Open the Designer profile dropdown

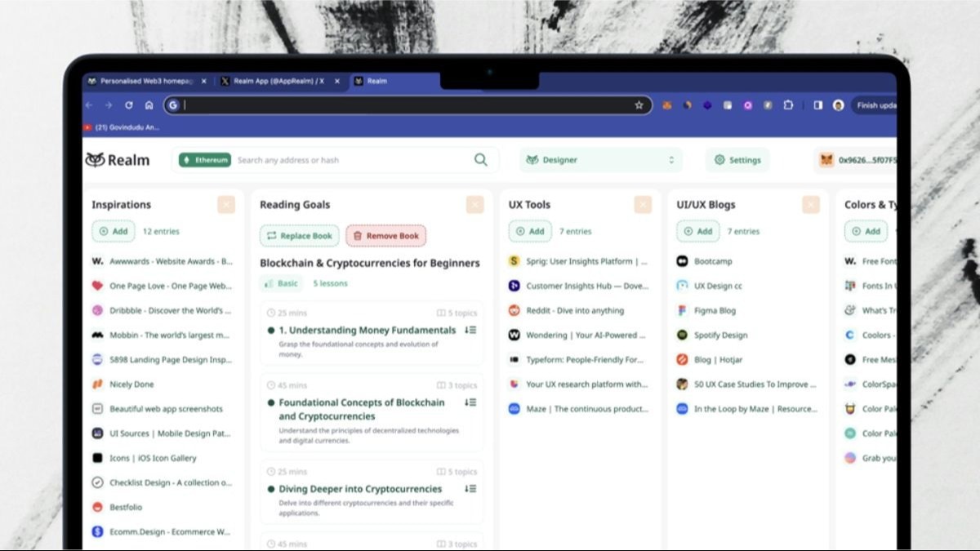click(600, 160)
